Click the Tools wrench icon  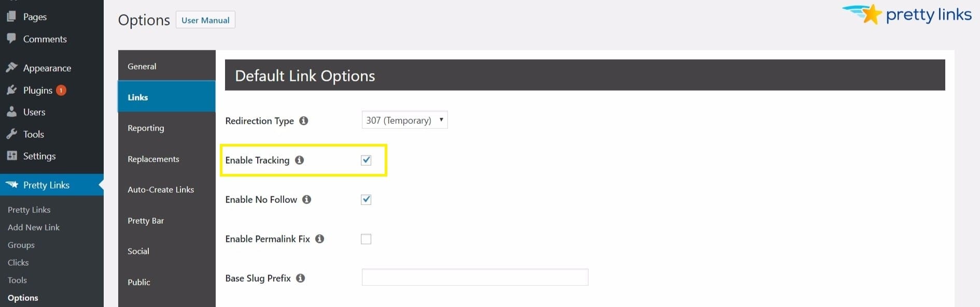[x=11, y=134]
